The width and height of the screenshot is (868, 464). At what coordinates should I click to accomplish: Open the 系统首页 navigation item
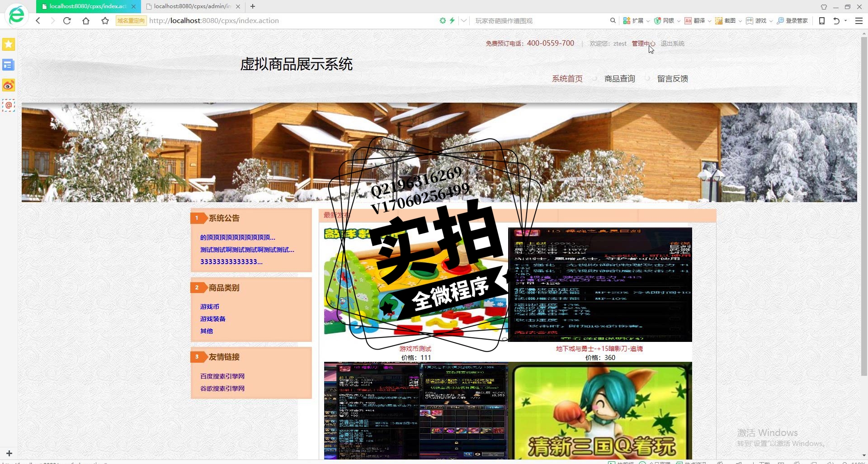567,79
